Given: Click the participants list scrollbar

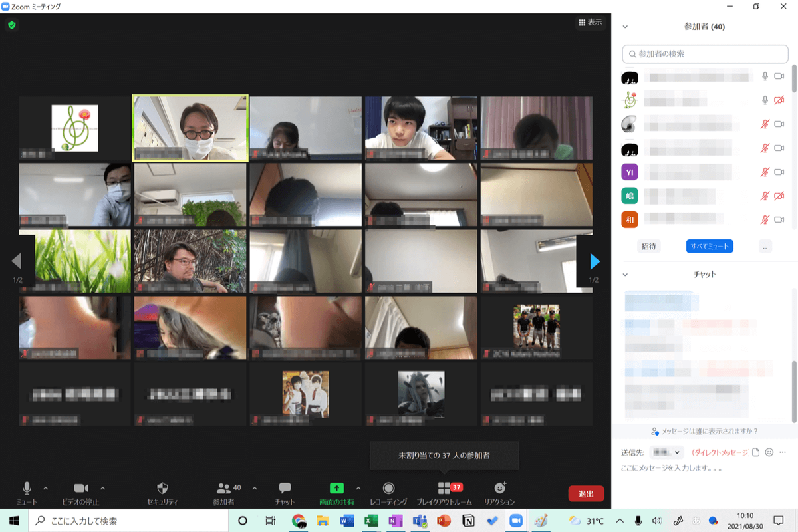Looking at the screenshot, I should point(793,78).
